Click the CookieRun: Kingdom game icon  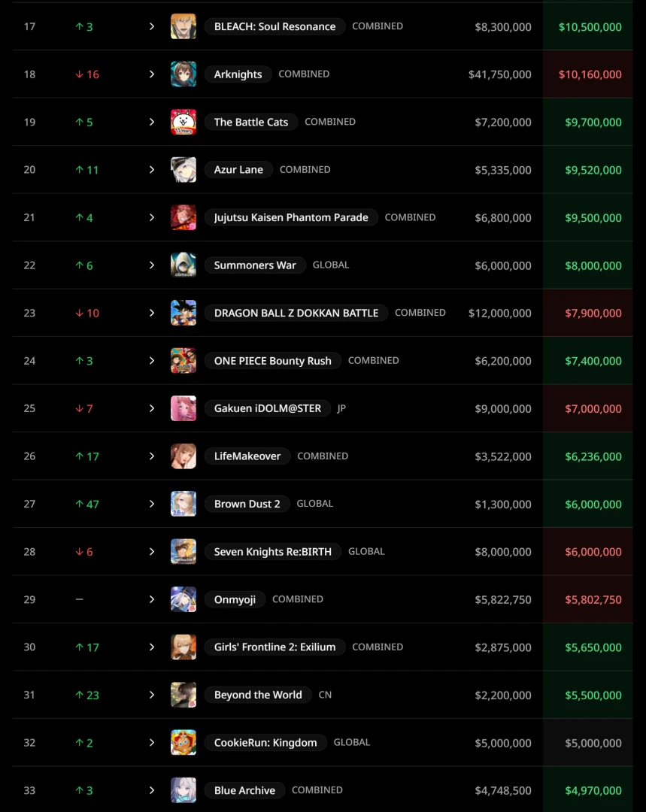click(x=183, y=743)
